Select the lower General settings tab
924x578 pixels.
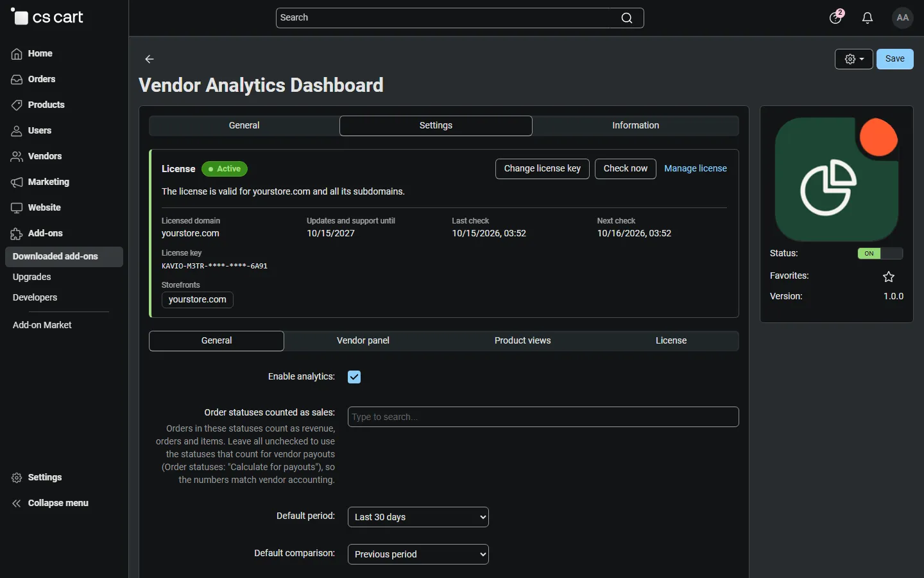(x=217, y=341)
